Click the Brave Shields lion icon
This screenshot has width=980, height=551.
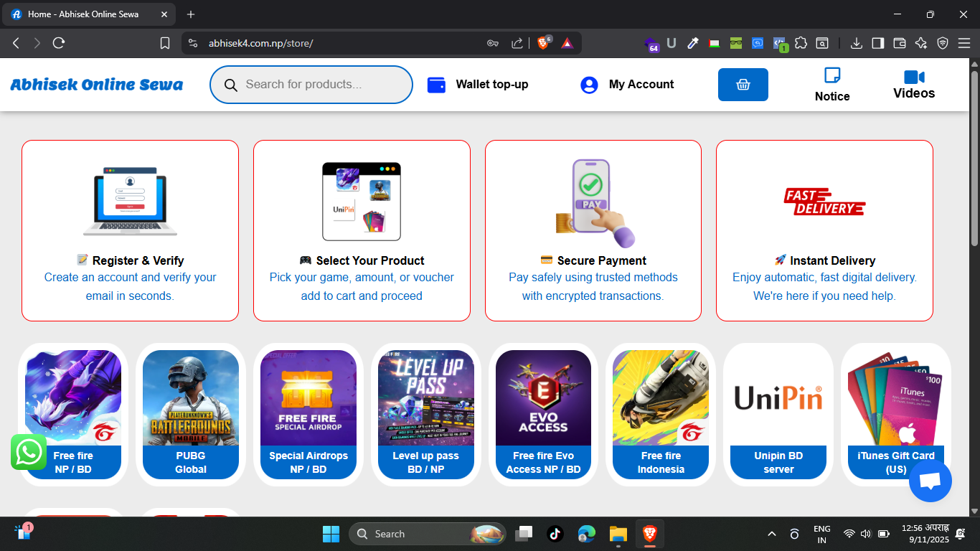coord(543,43)
